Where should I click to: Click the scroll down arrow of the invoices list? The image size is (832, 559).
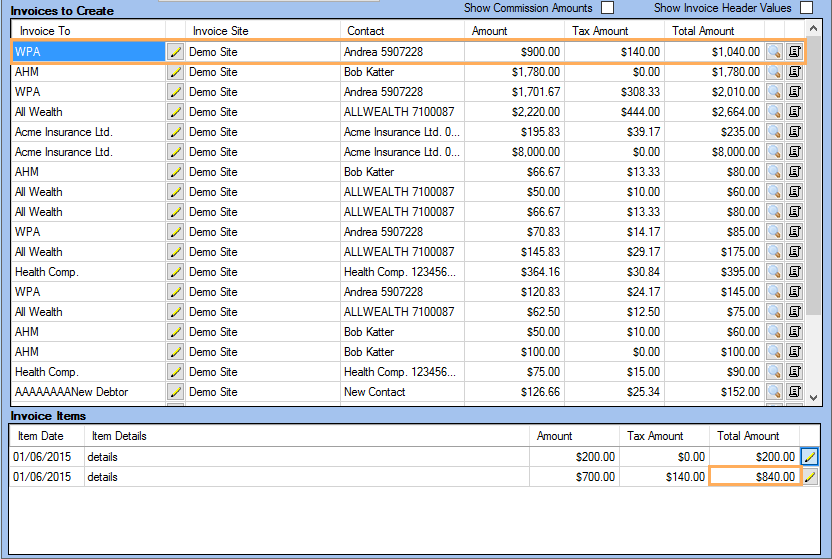[x=813, y=397]
